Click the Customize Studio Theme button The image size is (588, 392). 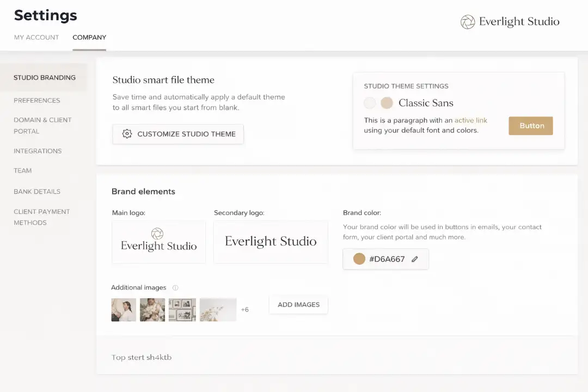[178, 133]
